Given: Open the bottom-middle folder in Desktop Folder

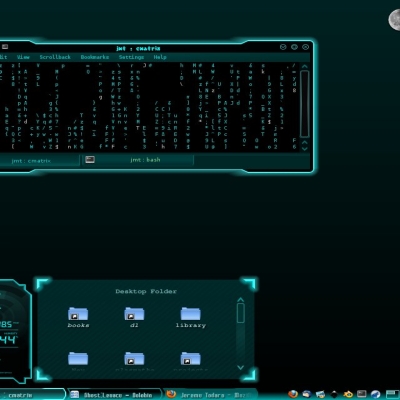Looking at the screenshot, I should (134, 362).
